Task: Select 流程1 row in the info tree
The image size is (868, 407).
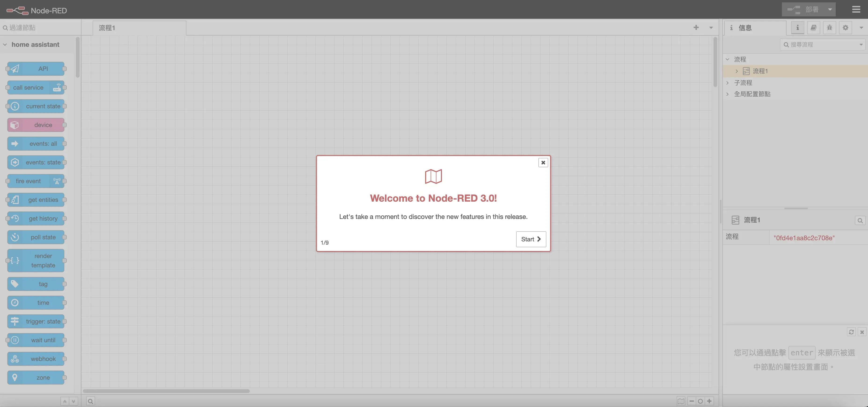Action: 795,71
